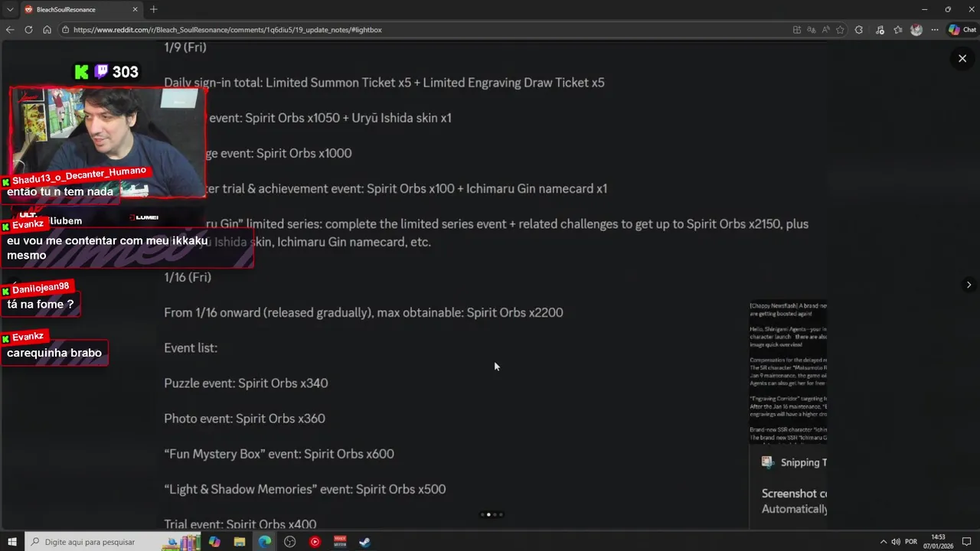Click the "Puzzle event: Spirit Orbs x340" line
Viewport: 980px width, 551px height.
(x=246, y=383)
